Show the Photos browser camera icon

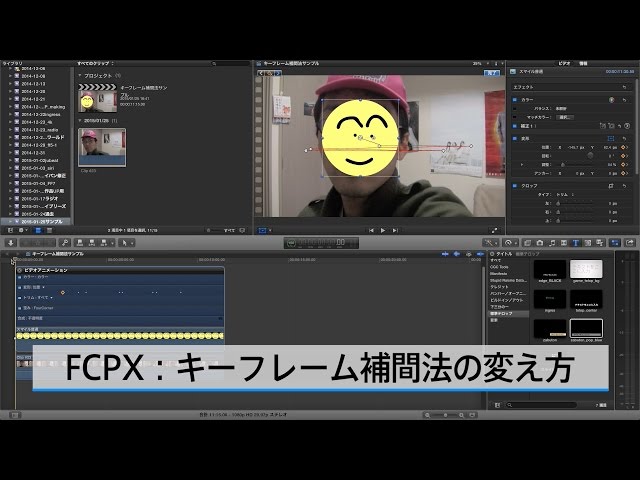click(x=540, y=243)
